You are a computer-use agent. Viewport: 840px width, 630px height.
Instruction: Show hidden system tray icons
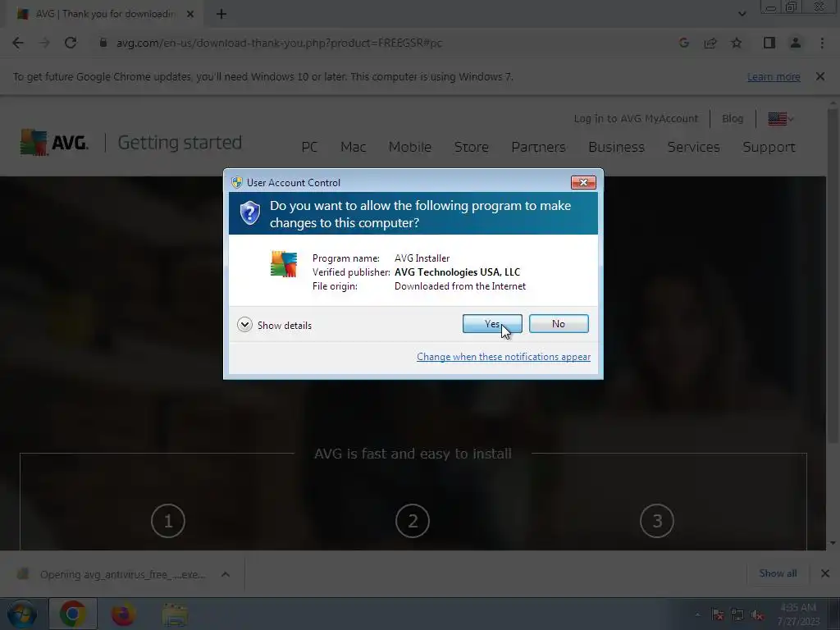(x=697, y=614)
